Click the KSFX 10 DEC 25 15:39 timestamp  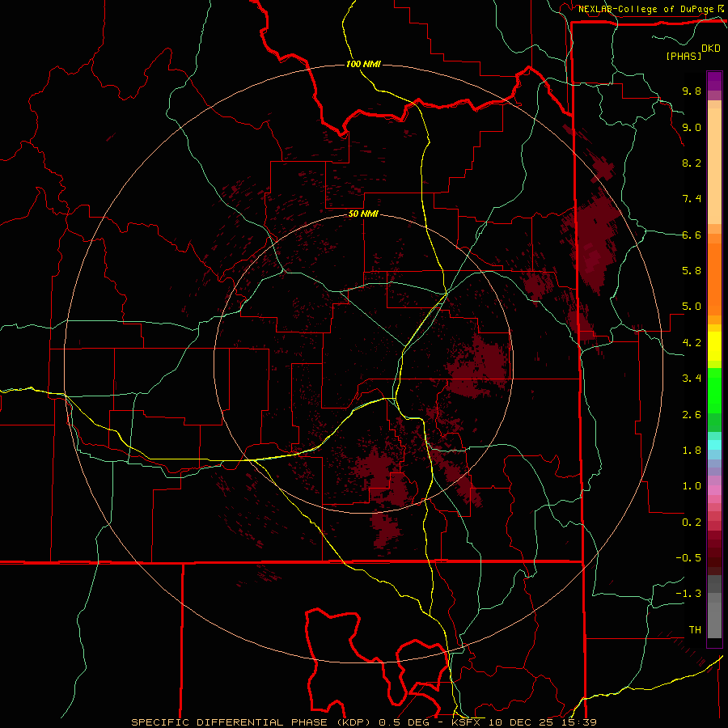[x=523, y=722]
